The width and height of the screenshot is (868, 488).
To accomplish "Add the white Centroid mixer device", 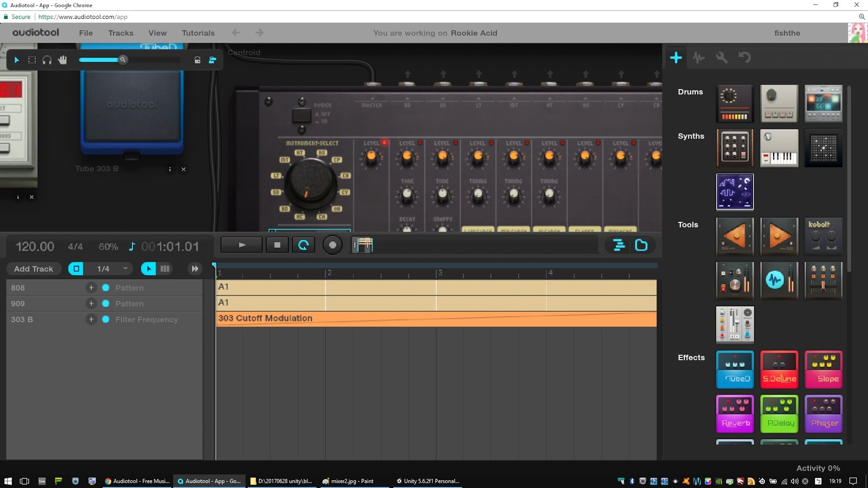I will (735, 325).
